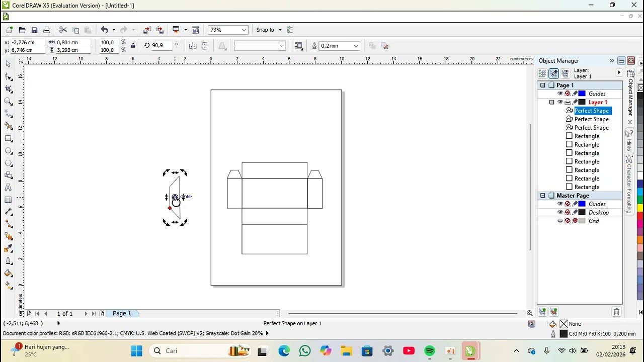
Task: Hide the Page 1 Guides layer
Action: 560,94
